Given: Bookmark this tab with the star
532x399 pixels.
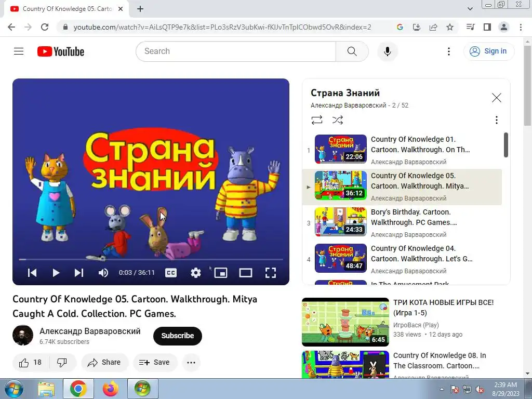Looking at the screenshot, I should [450, 27].
